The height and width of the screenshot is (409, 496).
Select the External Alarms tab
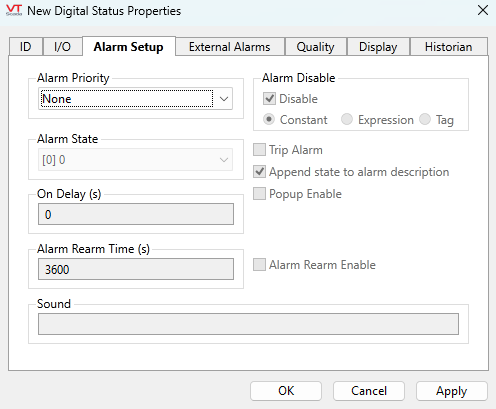coord(230,47)
